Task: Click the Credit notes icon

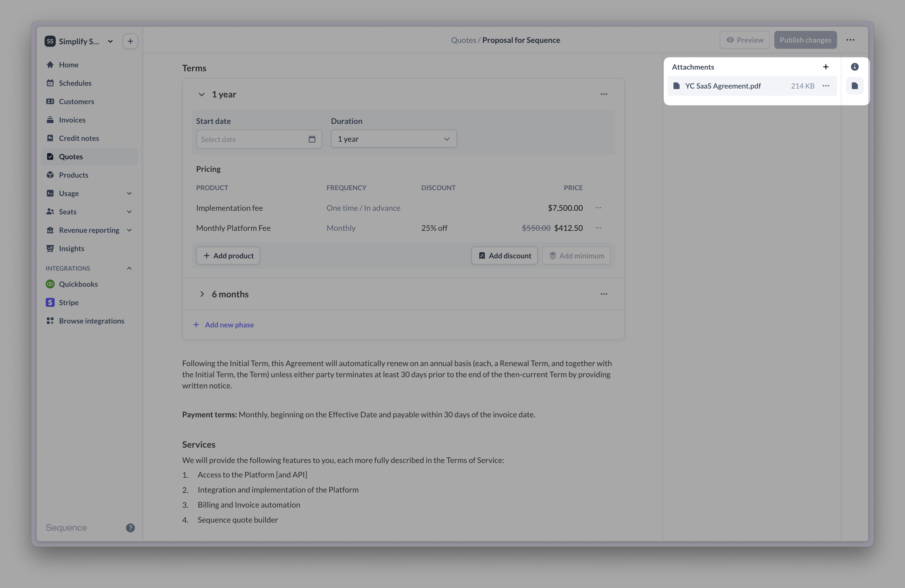Action: coord(50,138)
